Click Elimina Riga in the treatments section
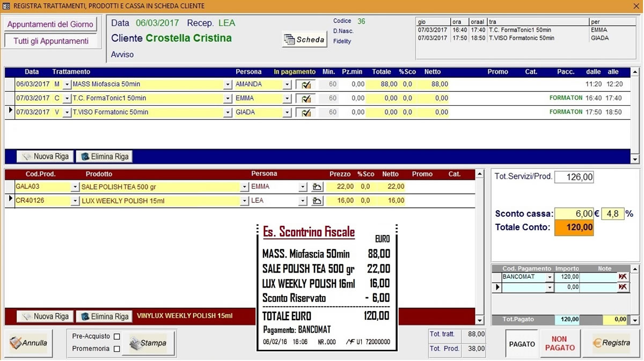The image size is (644, 361). pyautogui.click(x=104, y=157)
